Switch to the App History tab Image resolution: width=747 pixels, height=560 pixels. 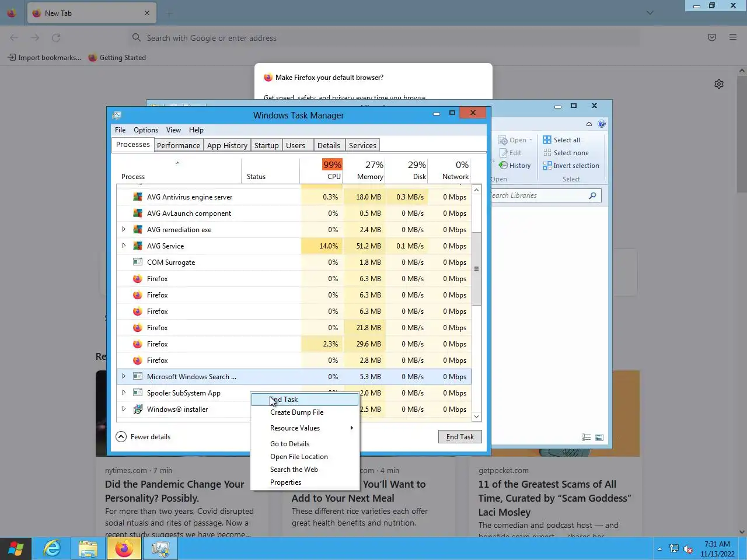click(x=227, y=145)
